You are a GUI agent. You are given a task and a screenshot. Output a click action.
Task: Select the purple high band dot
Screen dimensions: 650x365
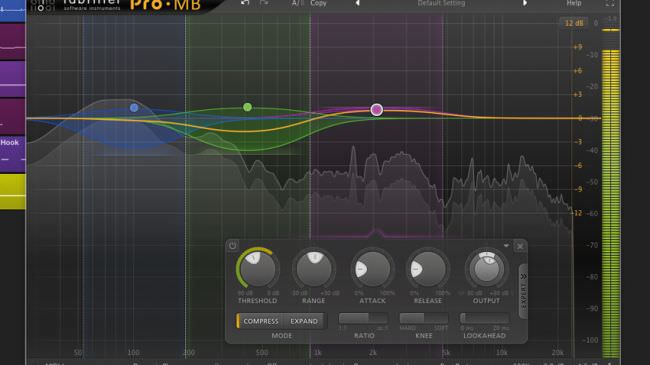(376, 110)
